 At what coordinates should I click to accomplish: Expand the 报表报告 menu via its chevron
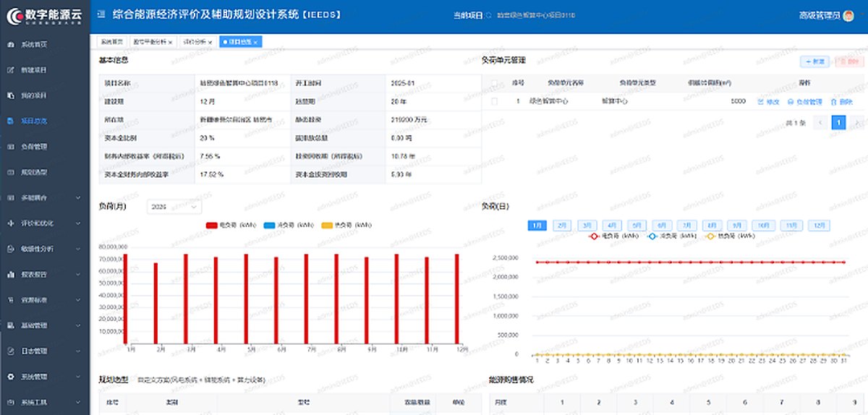(x=78, y=274)
